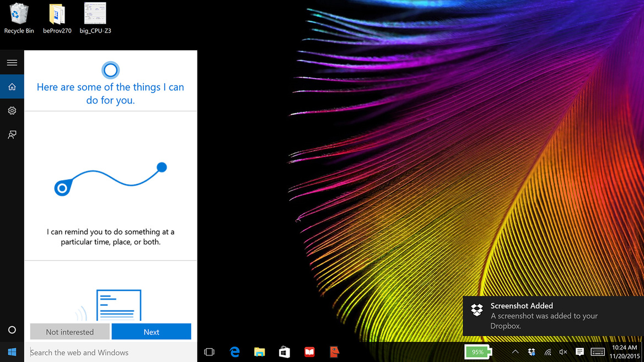
Task: Open Cortana settings gear
Action: click(12, 111)
